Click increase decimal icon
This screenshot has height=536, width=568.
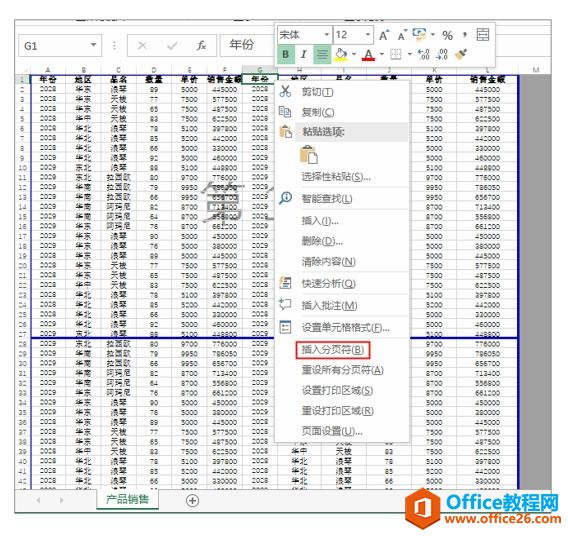click(423, 54)
